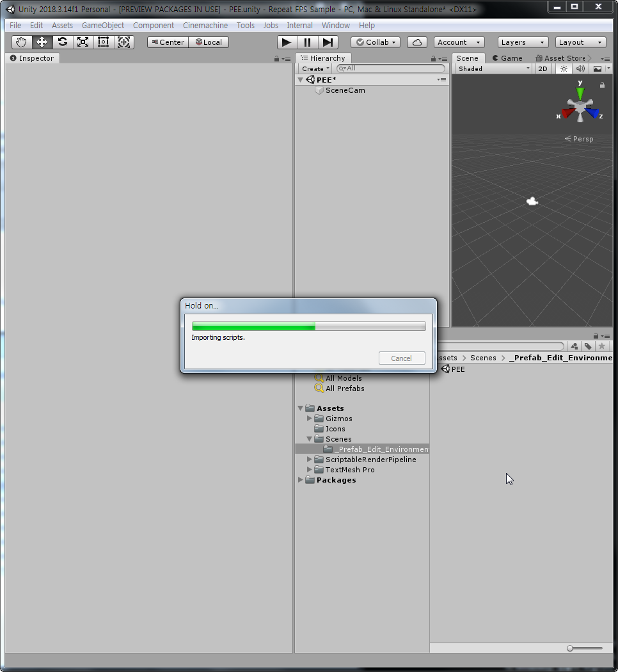Switch to the Scene tab

click(x=467, y=58)
